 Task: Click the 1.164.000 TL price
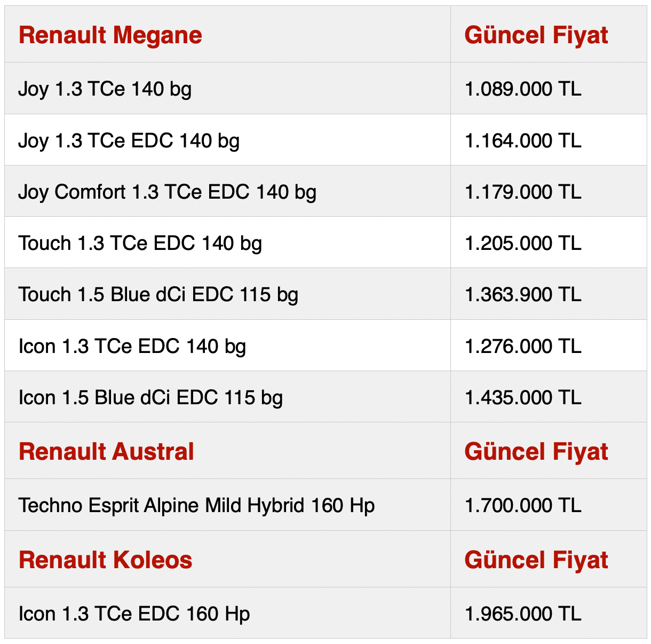(523, 141)
